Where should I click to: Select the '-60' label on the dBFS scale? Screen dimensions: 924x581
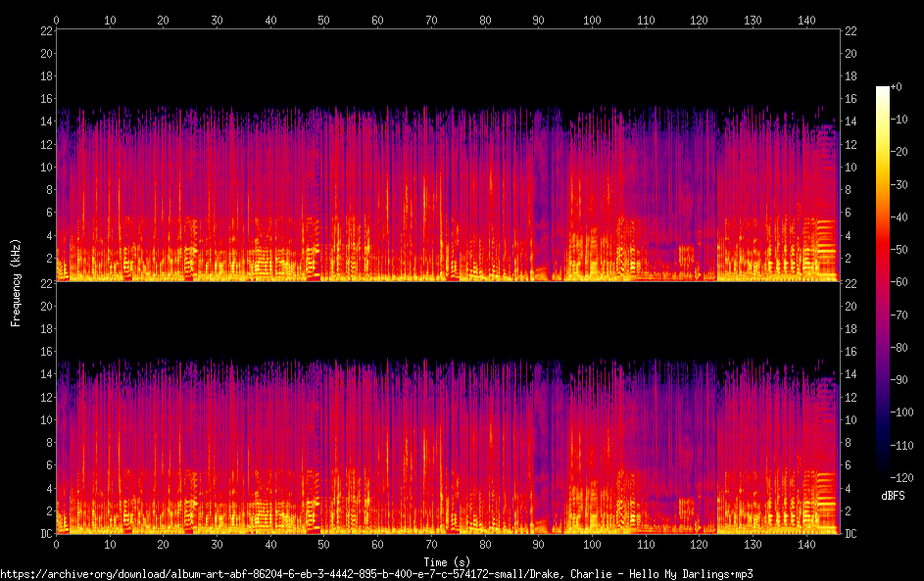point(900,281)
